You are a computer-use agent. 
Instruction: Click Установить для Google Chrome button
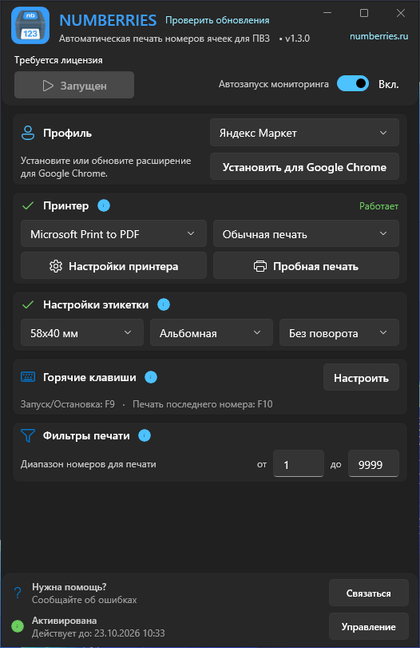tap(304, 167)
